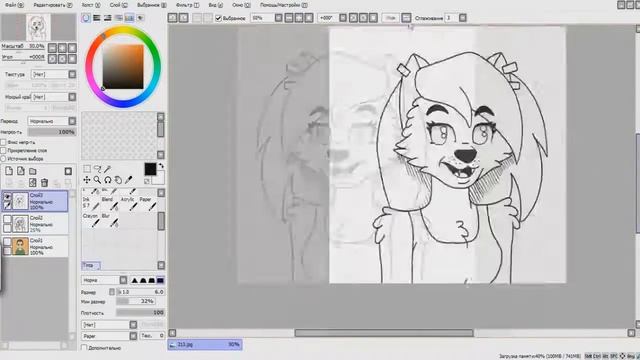This screenshot has width=640, height=360.
Task: Select the flat brush tip shape
Action: pos(160,280)
